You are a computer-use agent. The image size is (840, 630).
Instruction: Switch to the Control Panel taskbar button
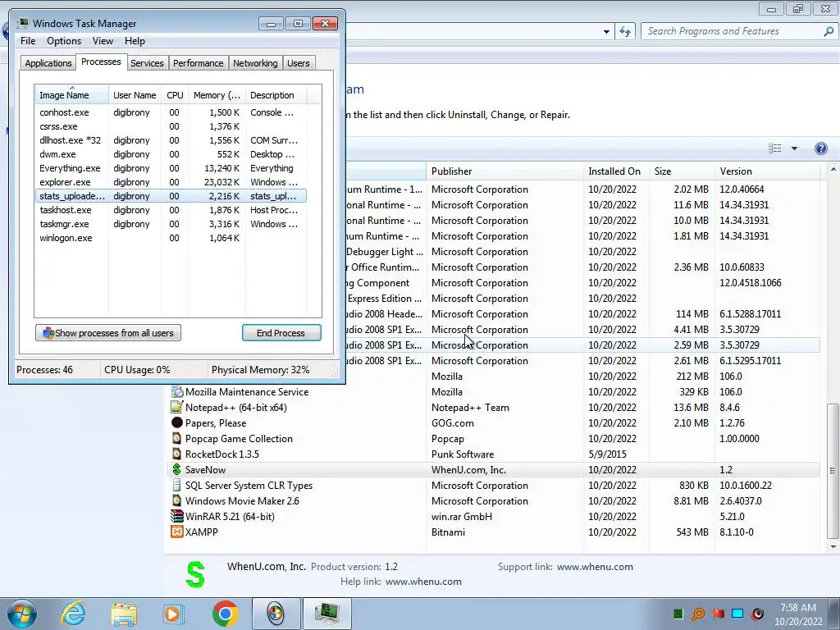(276, 614)
